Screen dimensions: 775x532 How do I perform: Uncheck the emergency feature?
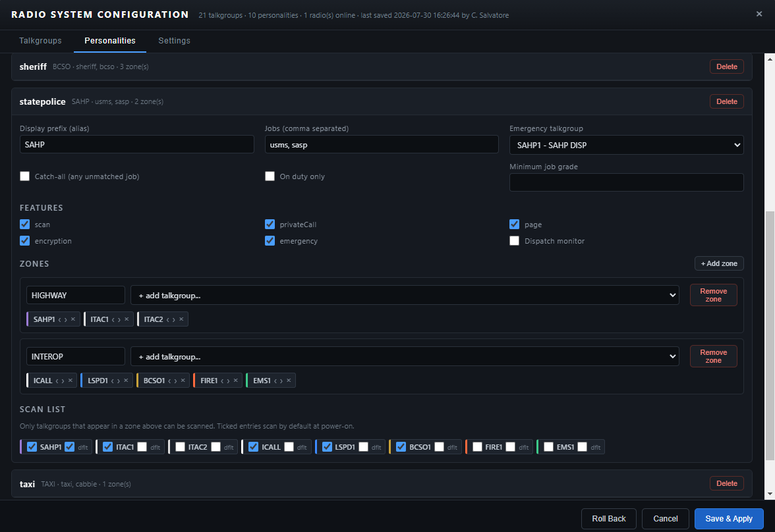[270, 240]
